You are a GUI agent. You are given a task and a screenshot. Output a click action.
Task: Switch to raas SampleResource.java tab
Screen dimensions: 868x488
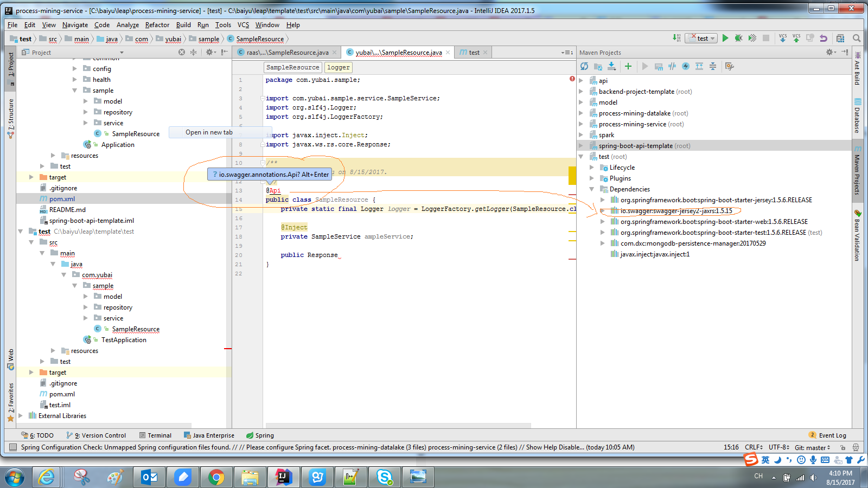point(287,53)
